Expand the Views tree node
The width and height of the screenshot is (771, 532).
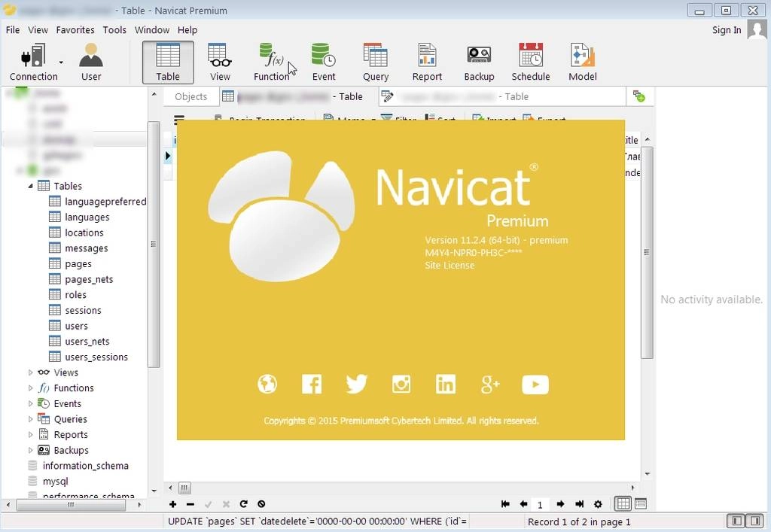pos(30,372)
